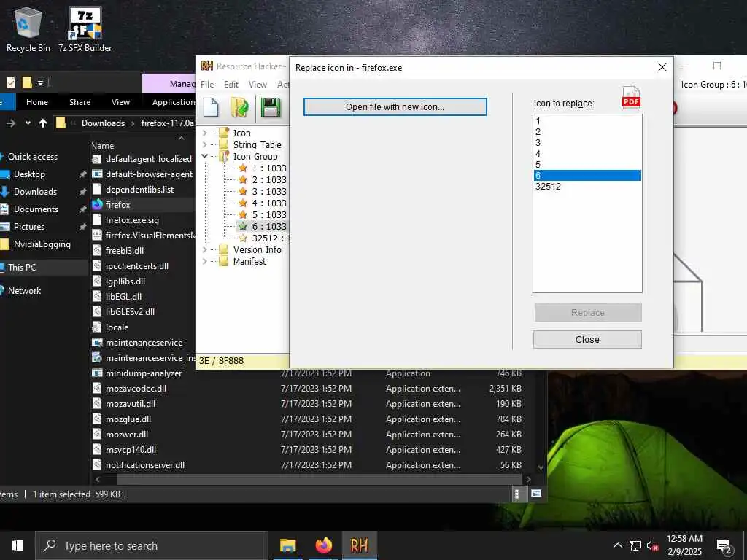Click the Resource Hacker taskbar icon
The image size is (747, 560).
point(359,545)
